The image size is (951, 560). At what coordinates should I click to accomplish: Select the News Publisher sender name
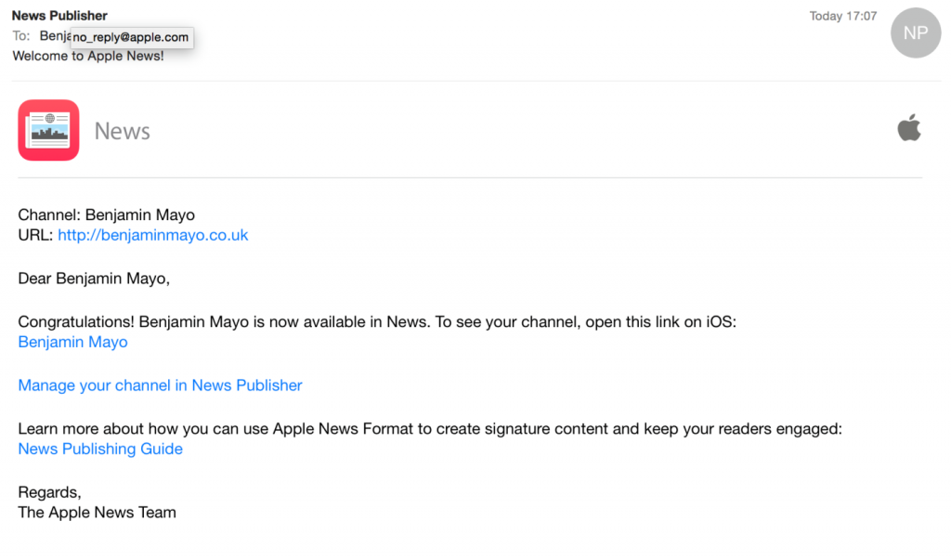coord(59,15)
